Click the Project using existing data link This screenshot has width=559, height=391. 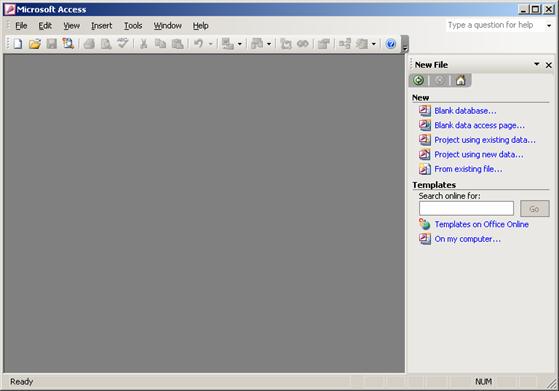click(x=485, y=140)
